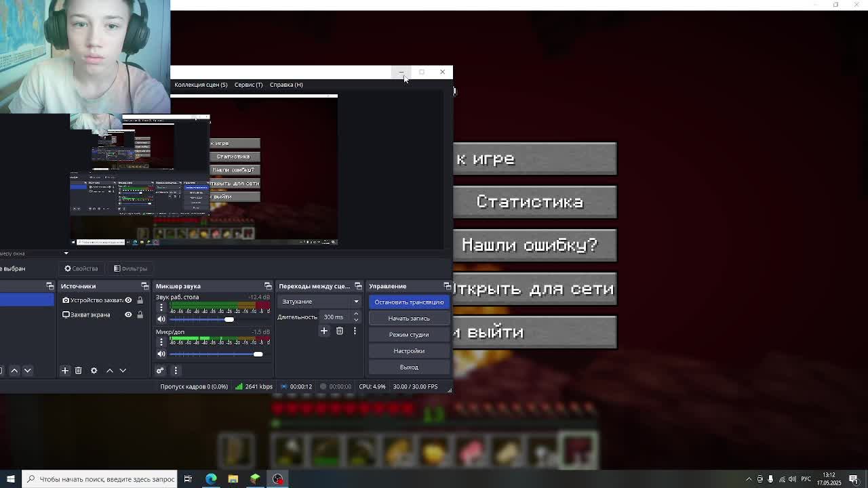
Task: Add a new source with plus icon
Action: point(65,370)
